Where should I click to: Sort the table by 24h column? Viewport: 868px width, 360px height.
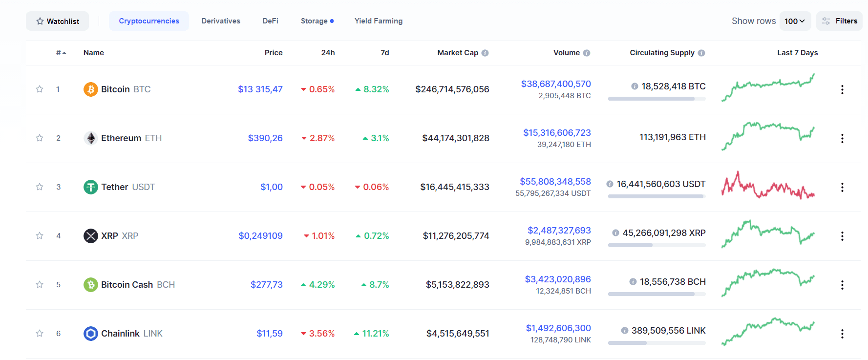(x=328, y=53)
